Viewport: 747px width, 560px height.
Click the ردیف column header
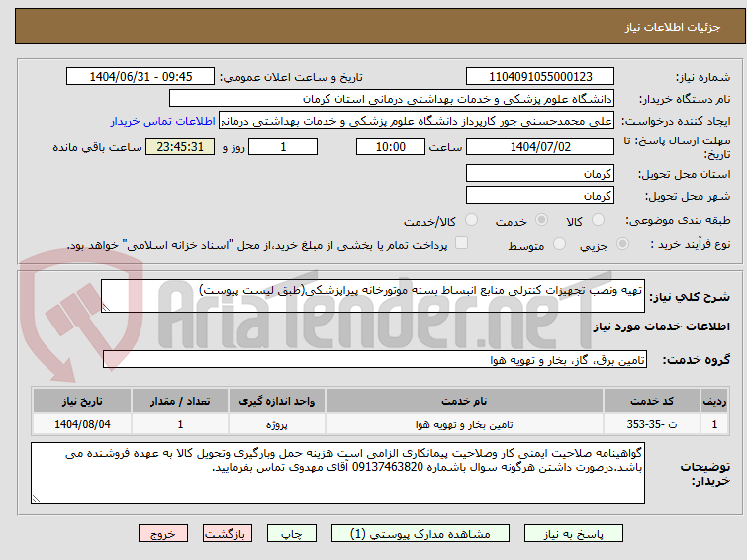[x=714, y=401]
